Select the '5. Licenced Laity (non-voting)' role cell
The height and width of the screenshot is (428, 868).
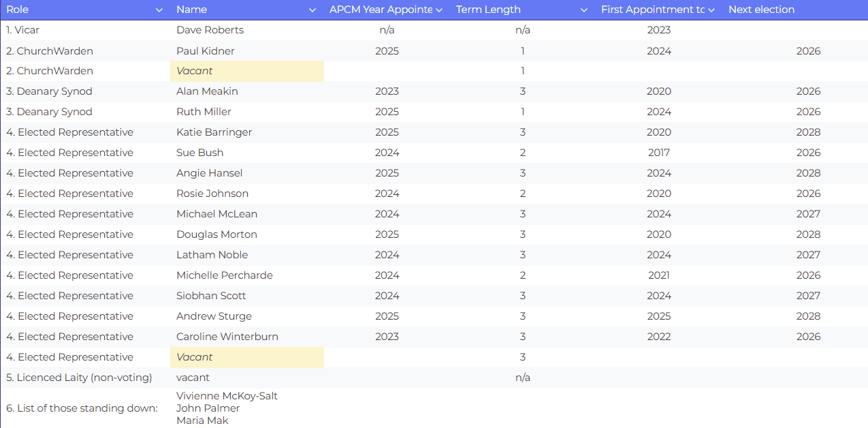[79, 378]
